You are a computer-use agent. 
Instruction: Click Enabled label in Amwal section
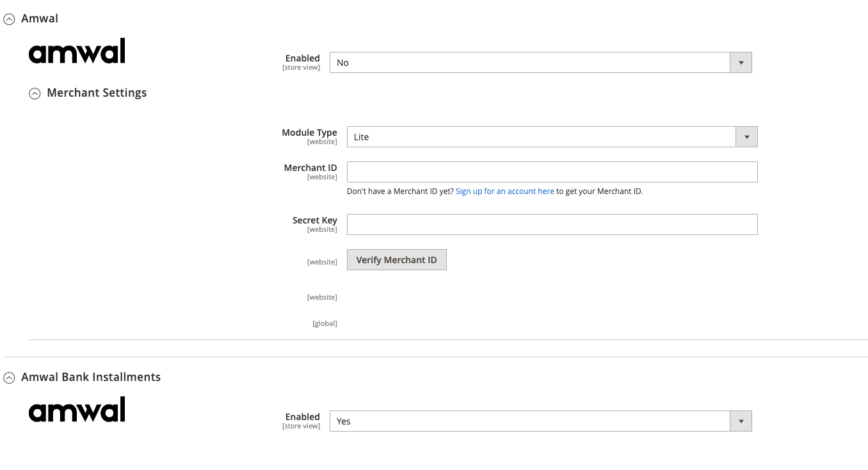302,58
